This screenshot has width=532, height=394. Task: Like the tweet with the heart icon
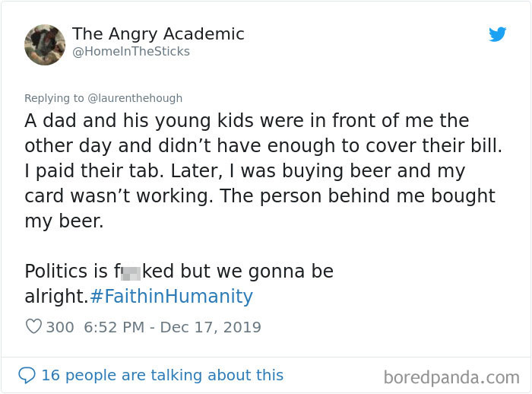point(33,327)
